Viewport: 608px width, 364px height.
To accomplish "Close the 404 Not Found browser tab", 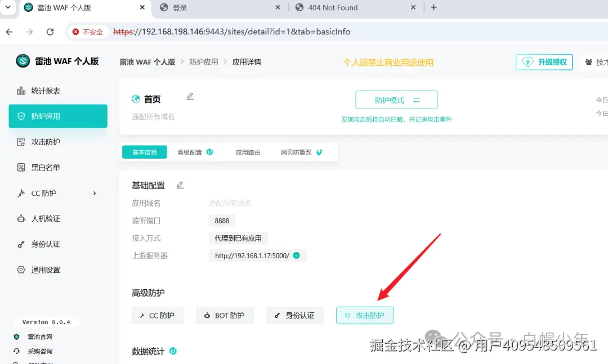I will coord(413,7).
